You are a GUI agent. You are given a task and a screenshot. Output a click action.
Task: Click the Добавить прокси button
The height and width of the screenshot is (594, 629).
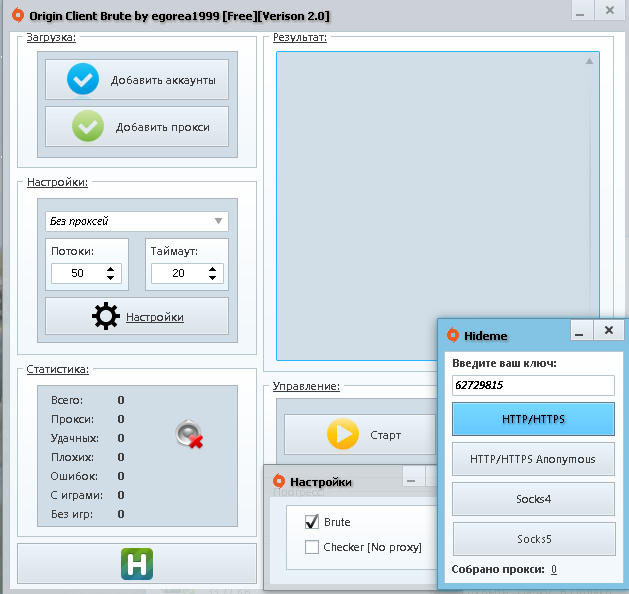tap(137, 127)
